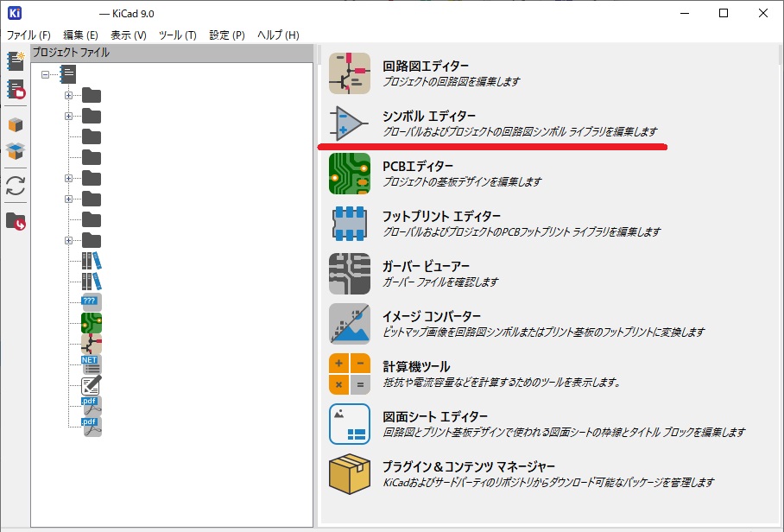Open the 計算機ツール calculator icon
784x532 pixels.
pyautogui.click(x=349, y=374)
